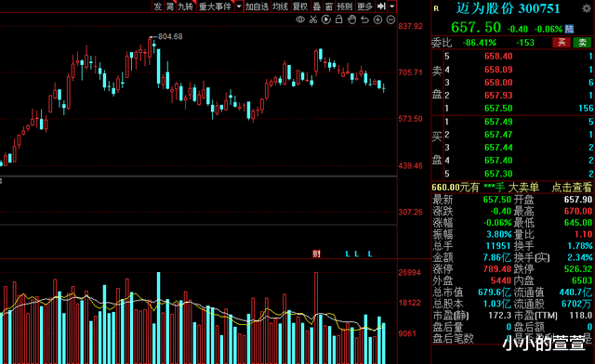This screenshot has width=595, height=364.
Task: Select sell level 1 price 657.50
Action: tap(498, 108)
